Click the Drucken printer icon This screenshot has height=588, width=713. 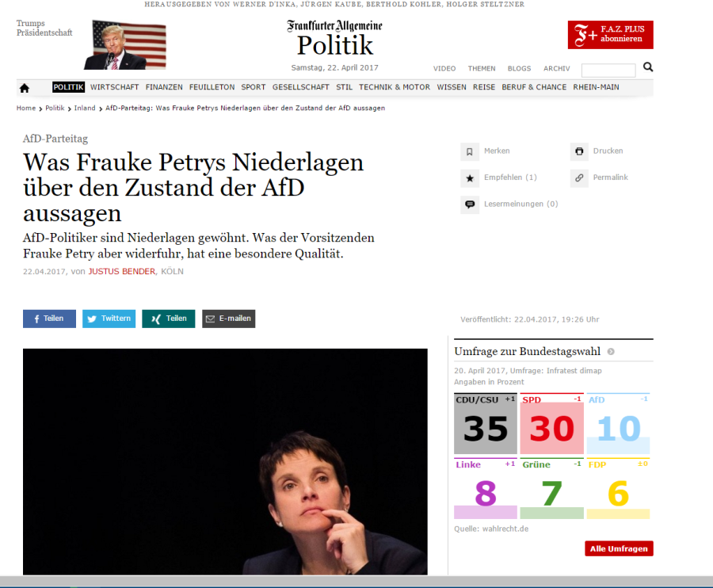click(x=579, y=151)
